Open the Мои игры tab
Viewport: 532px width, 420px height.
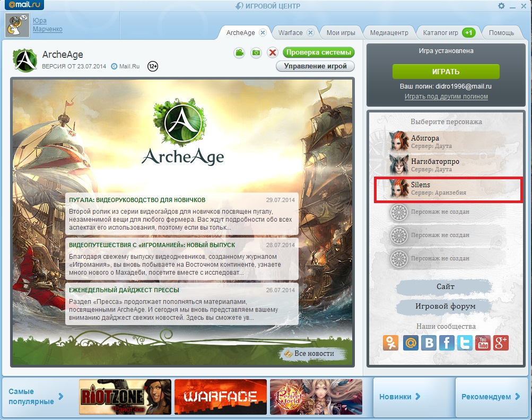tap(341, 32)
